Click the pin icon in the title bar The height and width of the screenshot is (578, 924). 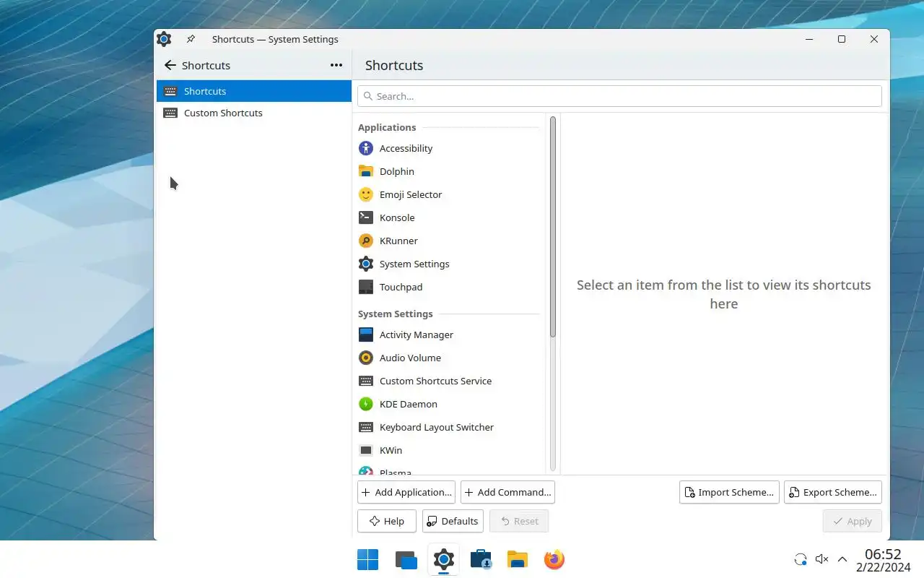tap(191, 39)
